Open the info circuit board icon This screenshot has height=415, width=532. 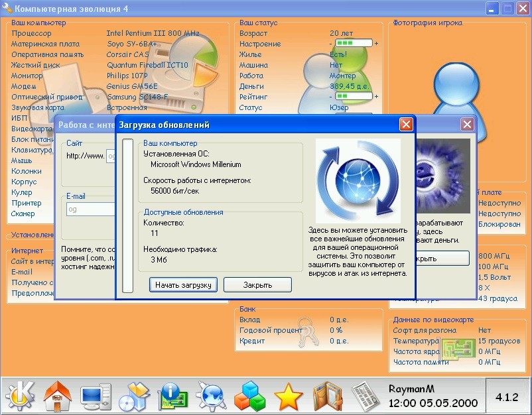[172, 396]
